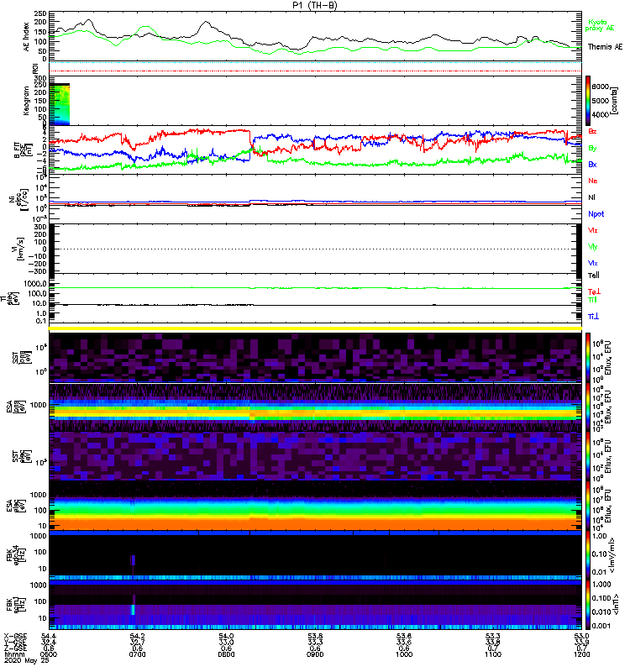The height and width of the screenshot is (672, 630).
Task: Select the Themis AE legend label
Action: click(605, 47)
